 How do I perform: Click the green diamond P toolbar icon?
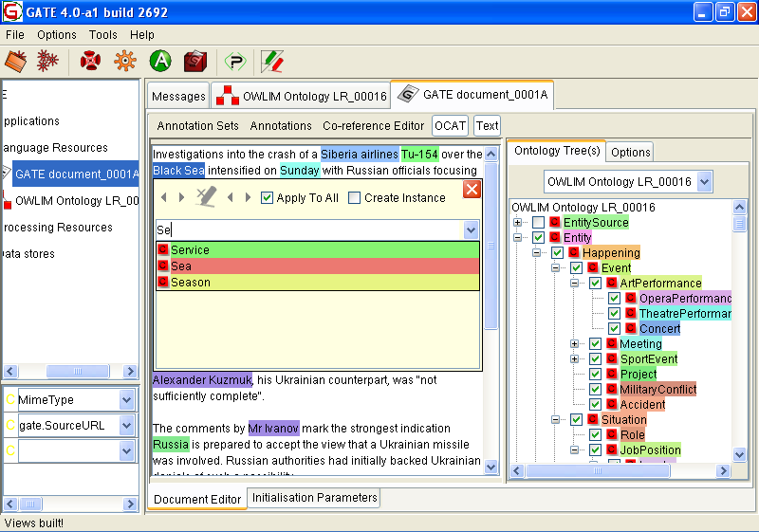pos(234,62)
